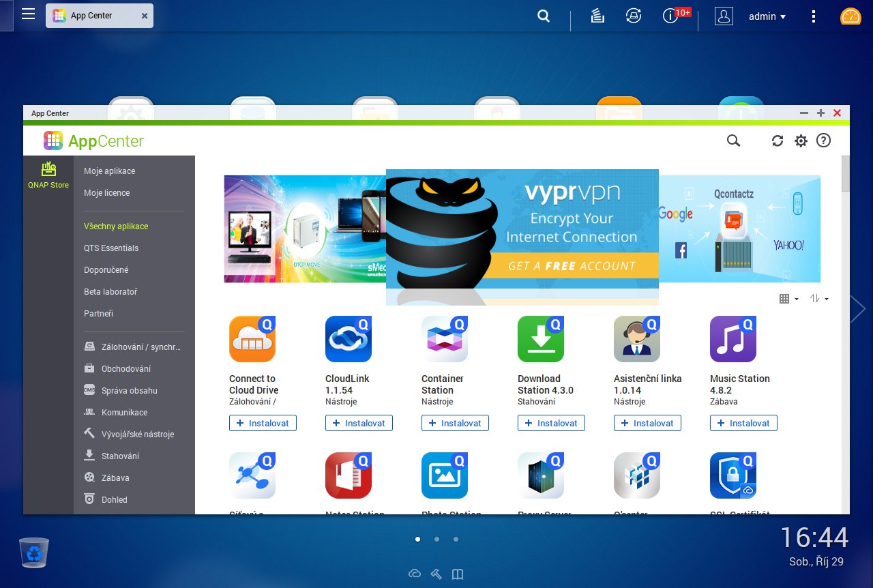Install Asistenční linka 1.0.14
Viewport: 873px width, 588px height.
coord(647,423)
